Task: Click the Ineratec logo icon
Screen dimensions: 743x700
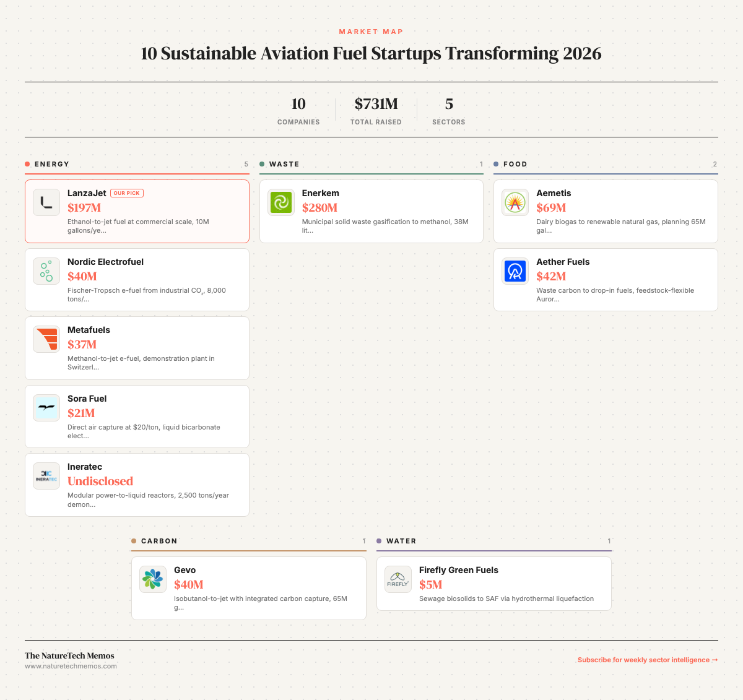Action: coord(46,476)
